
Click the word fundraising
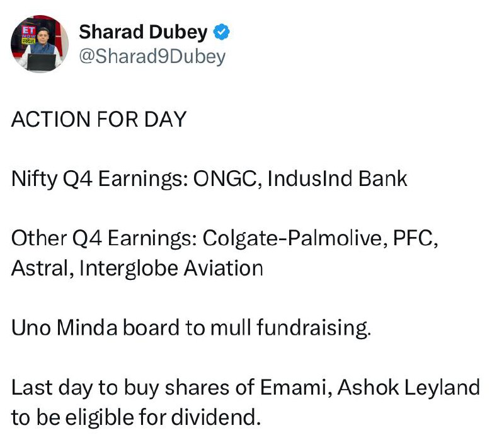(314, 328)
